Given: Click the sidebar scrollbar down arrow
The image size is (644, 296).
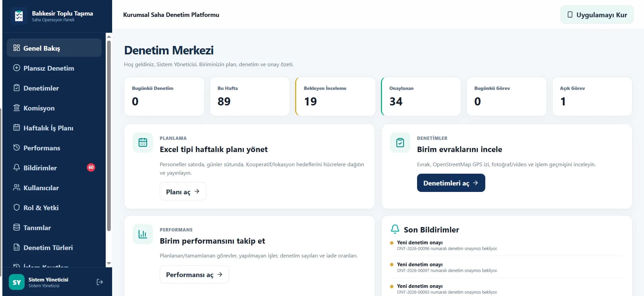Looking at the screenshot, I should point(109,263).
